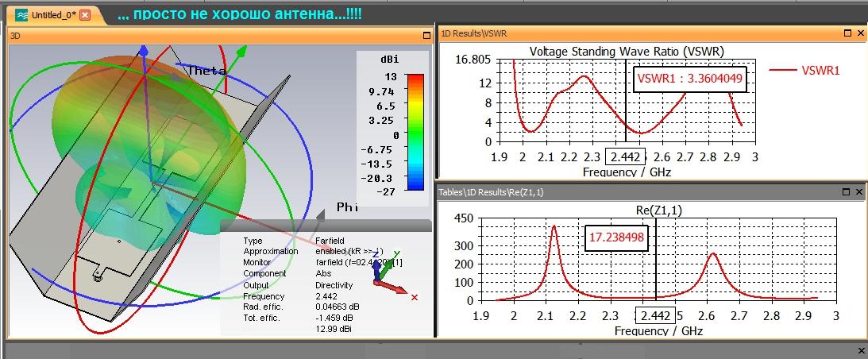Click the 17.238498 marker value box
Viewport: 868px width, 359px height.
pos(616,237)
